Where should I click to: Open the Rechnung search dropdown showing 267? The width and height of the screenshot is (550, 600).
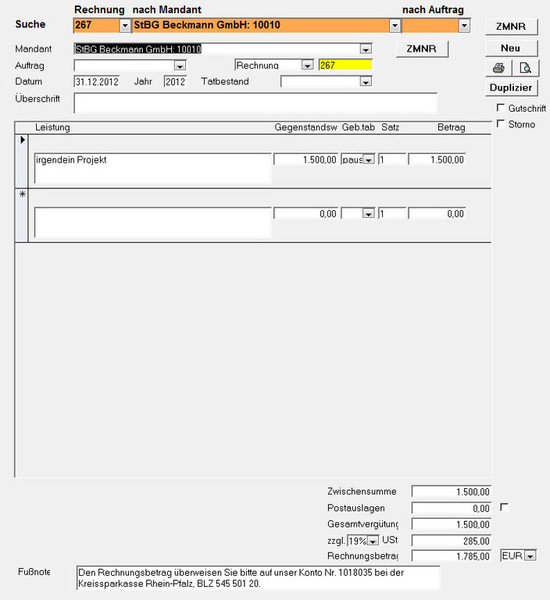pos(125,26)
